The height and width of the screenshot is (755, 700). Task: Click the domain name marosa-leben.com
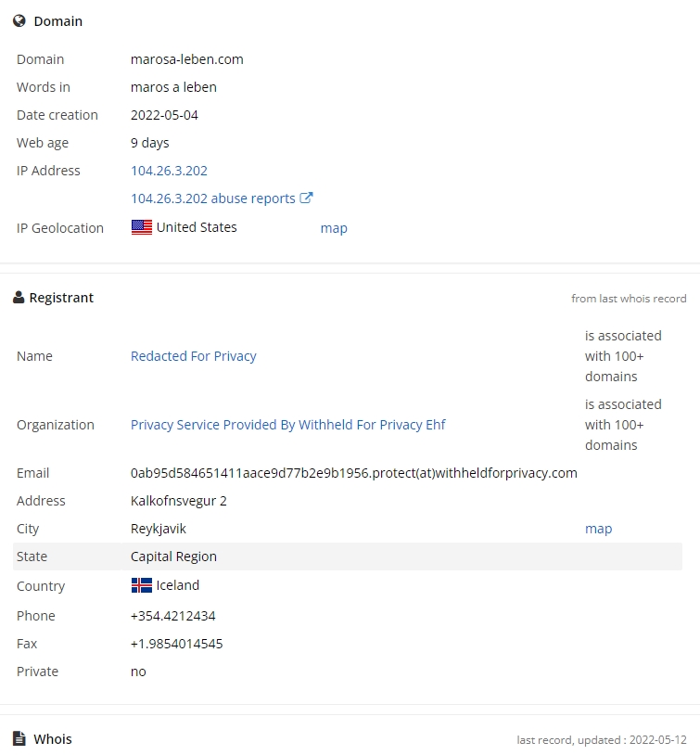tap(186, 59)
